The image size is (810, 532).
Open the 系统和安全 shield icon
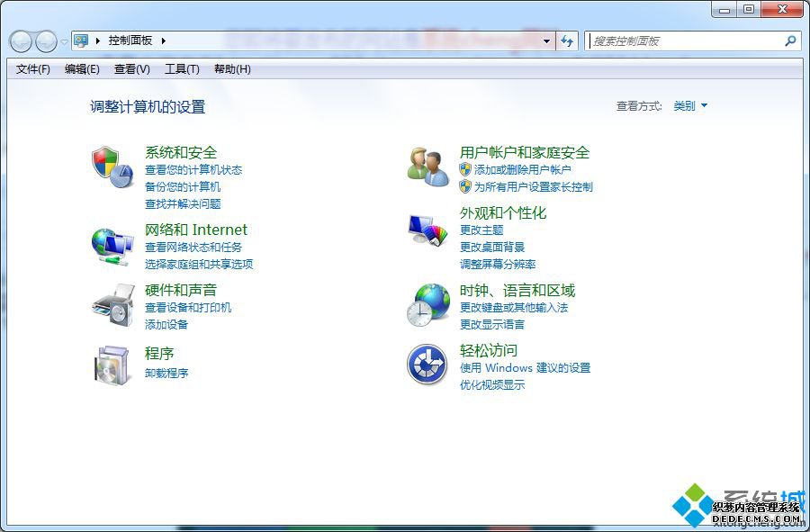point(113,167)
